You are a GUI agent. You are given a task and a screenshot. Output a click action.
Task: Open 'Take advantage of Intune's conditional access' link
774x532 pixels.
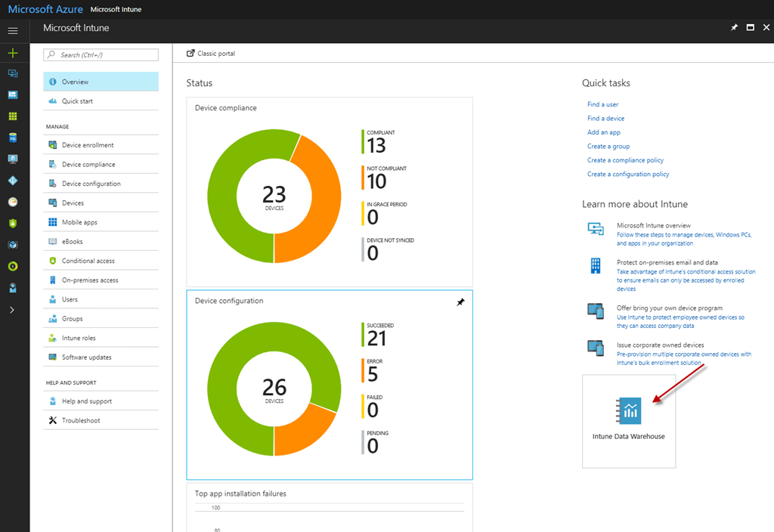coord(686,280)
